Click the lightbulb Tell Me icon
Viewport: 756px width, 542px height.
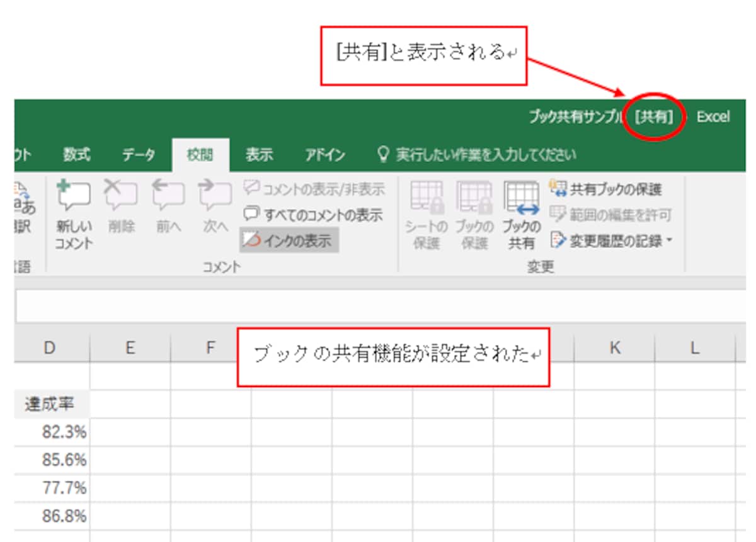pos(382,154)
